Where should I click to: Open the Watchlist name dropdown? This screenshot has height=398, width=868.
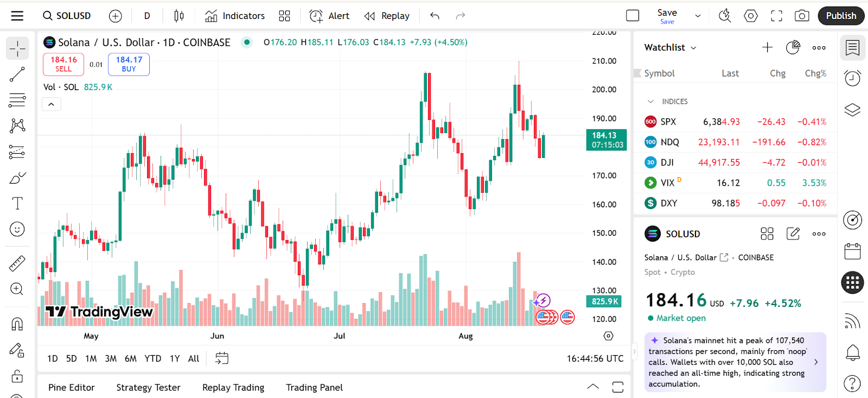670,47
